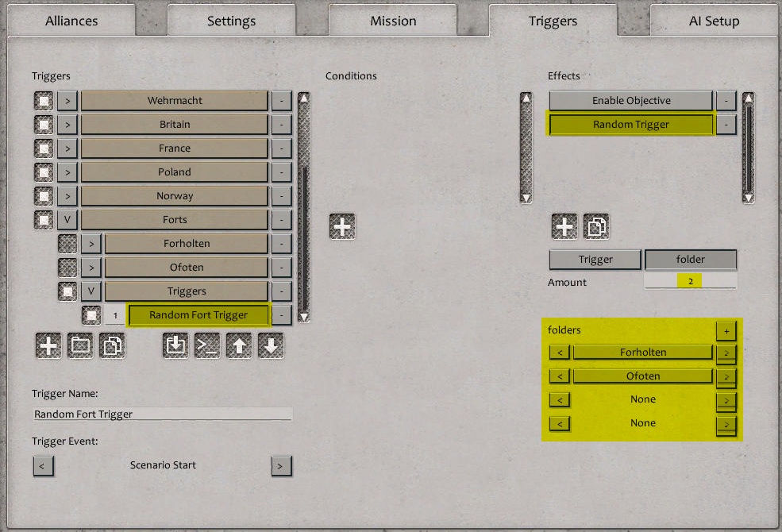
Task: Copy the selected effect
Action: [x=596, y=227]
